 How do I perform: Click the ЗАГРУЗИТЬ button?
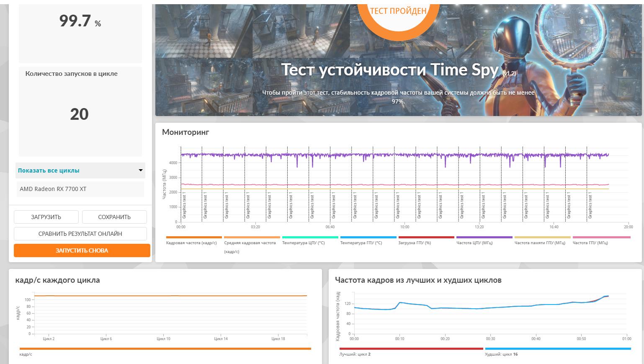[x=46, y=217]
